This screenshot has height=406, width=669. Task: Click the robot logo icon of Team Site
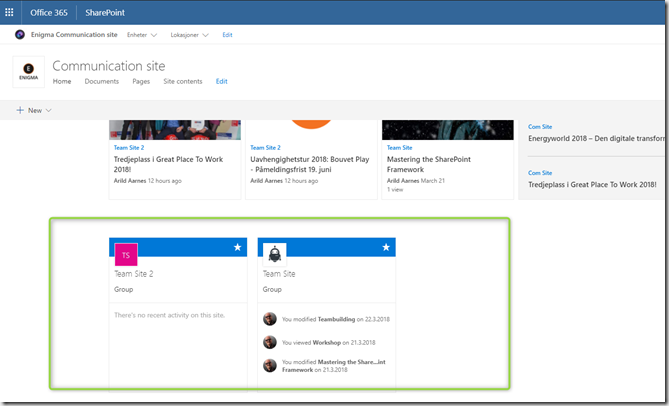[274, 255]
